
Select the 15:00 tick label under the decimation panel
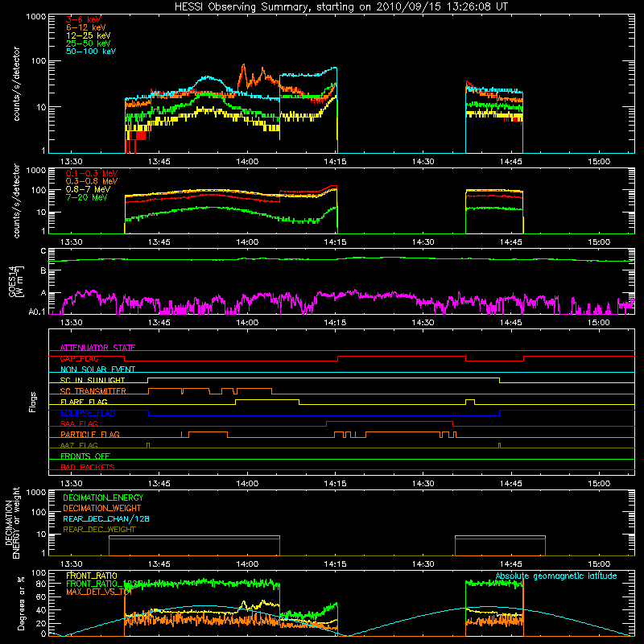599,564
